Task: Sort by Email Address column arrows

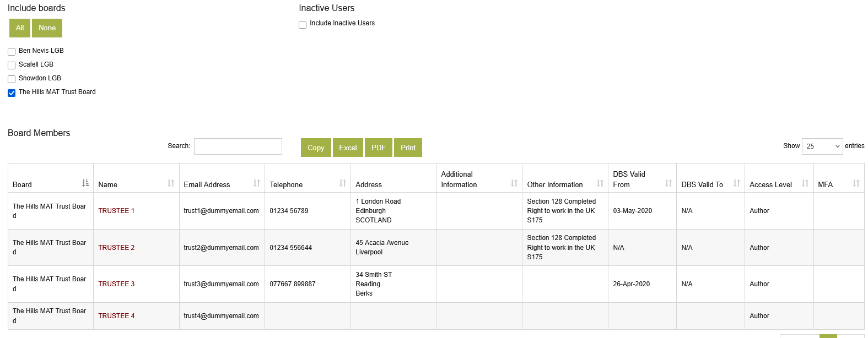Action: [x=257, y=183]
